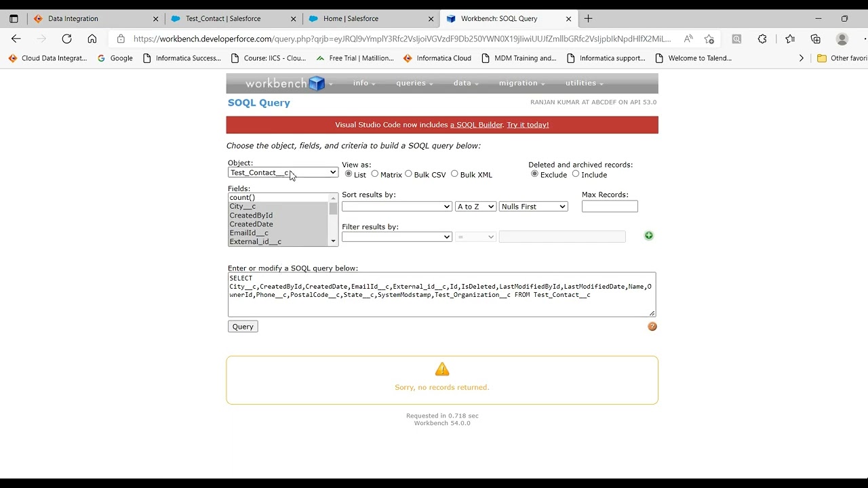Select CreatedById in Fields list
Viewport: 868px width, 488px height.
[279, 216]
